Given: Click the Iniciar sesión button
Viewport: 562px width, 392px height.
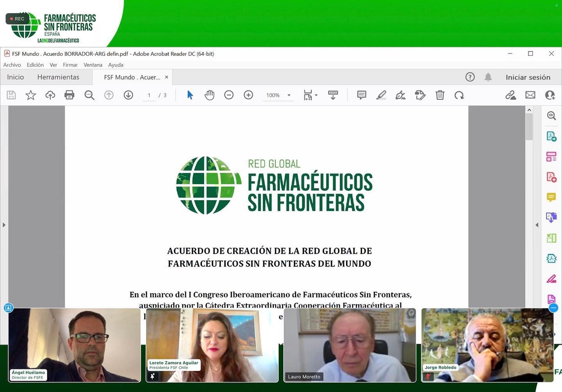Looking at the screenshot, I should tap(528, 77).
